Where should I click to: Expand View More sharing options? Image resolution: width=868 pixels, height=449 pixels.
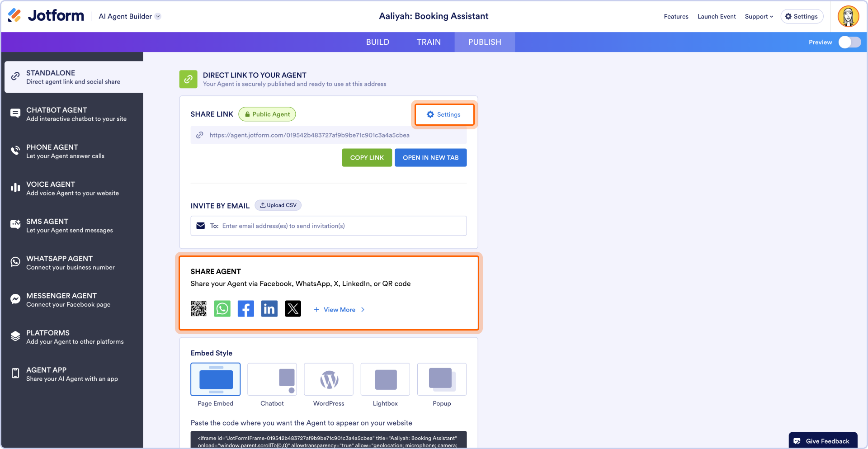click(x=339, y=310)
